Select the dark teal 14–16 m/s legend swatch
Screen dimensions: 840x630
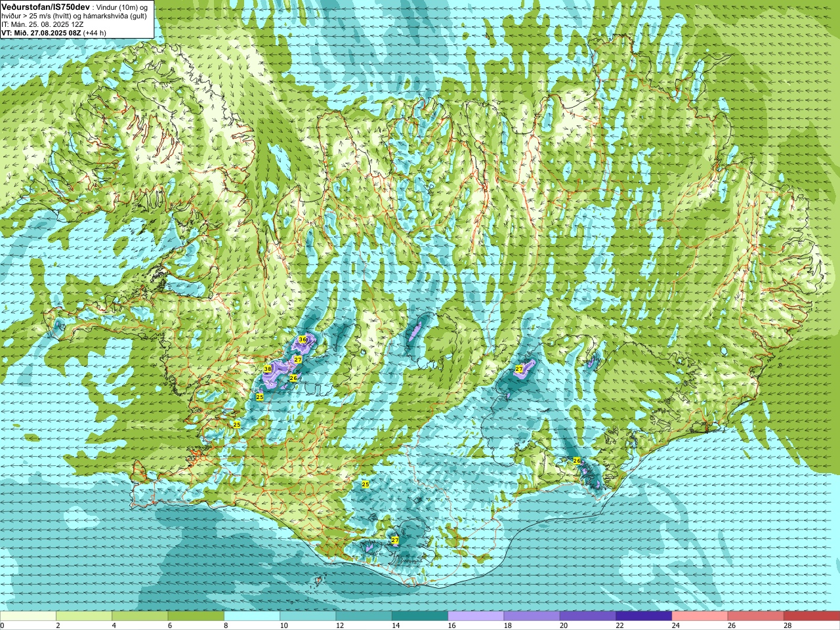(420, 616)
